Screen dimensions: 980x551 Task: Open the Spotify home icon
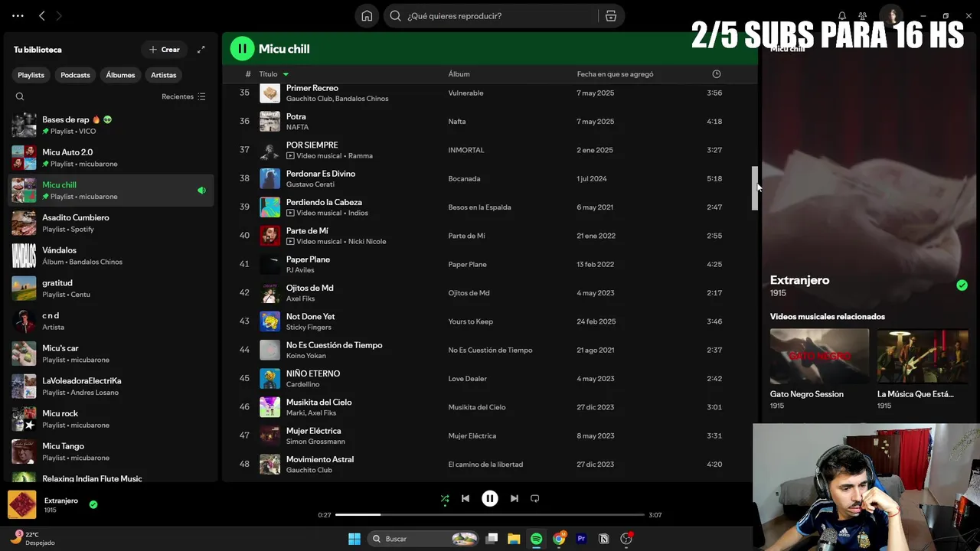[367, 16]
